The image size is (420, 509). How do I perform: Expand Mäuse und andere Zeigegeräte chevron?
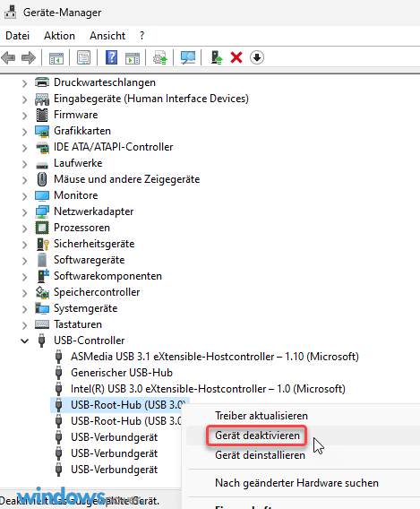[25, 180]
